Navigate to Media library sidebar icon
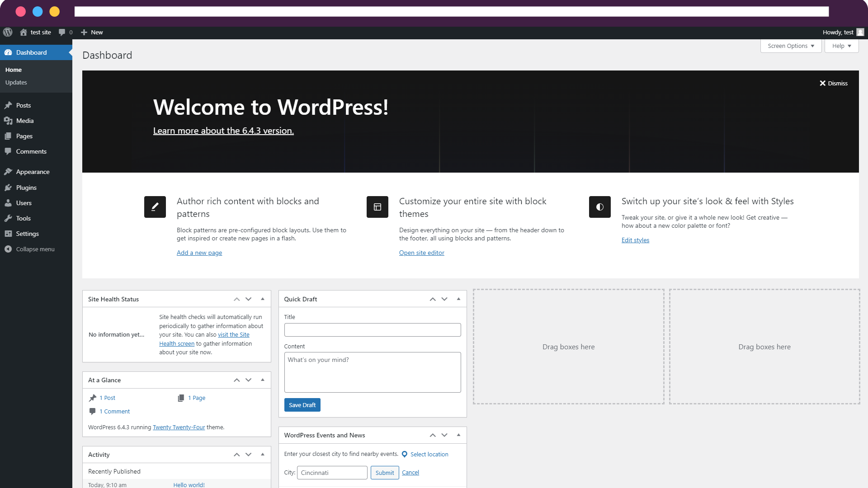The height and width of the screenshot is (488, 868). (x=8, y=120)
